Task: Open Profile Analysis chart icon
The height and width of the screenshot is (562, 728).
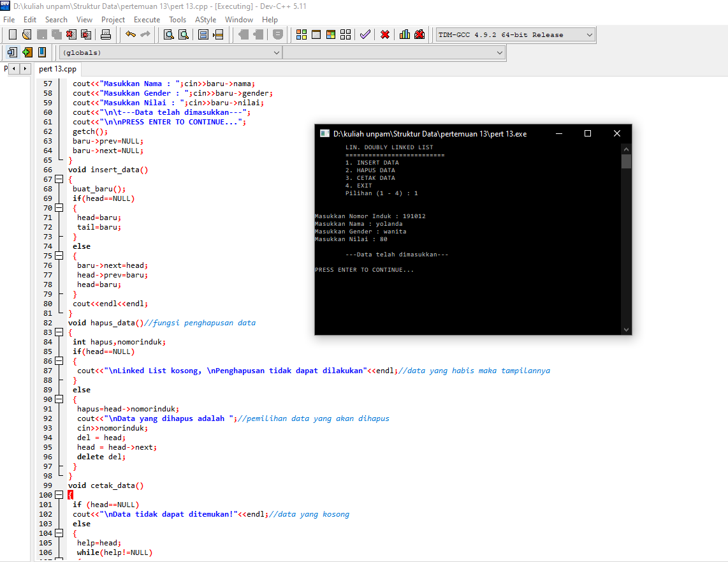Action: click(405, 34)
